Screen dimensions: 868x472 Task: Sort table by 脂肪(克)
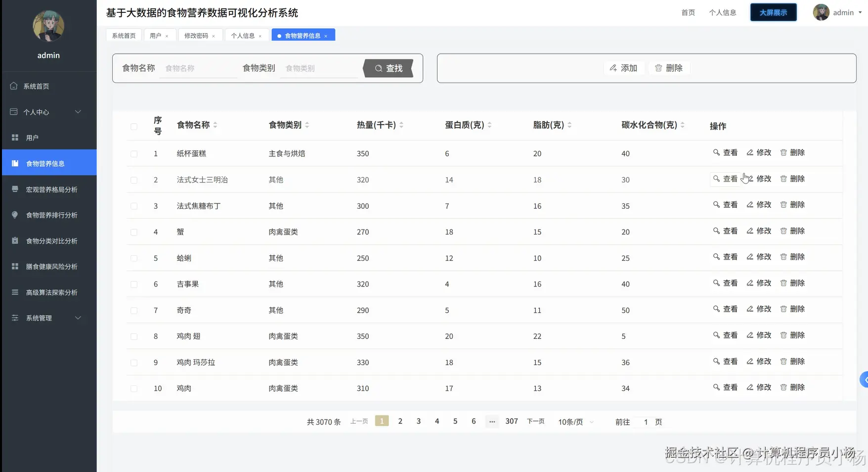(569, 125)
